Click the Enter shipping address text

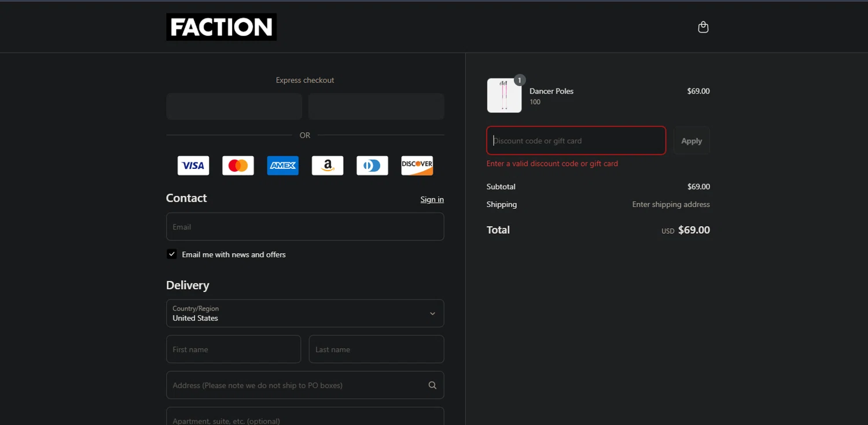point(671,204)
